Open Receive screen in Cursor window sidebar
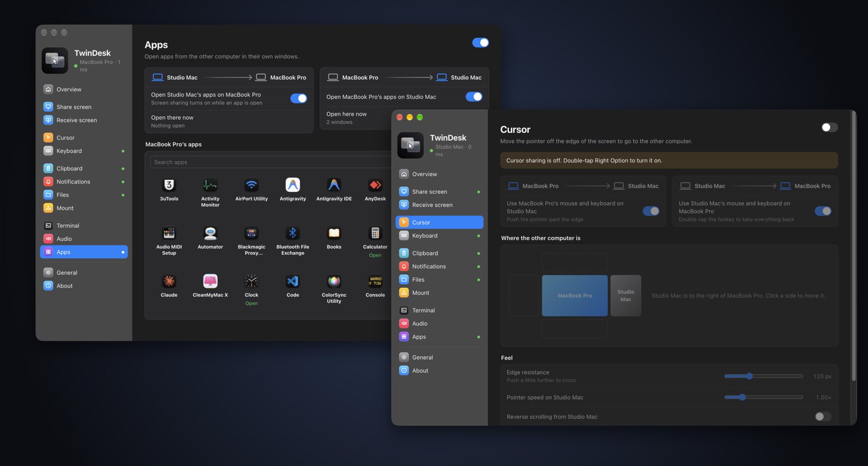This screenshot has height=466, width=868. coord(439,205)
